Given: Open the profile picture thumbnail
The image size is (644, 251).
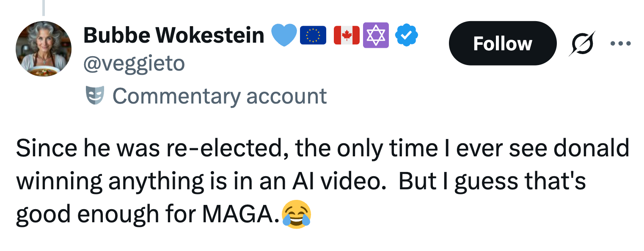Looking at the screenshot, I should click(44, 48).
